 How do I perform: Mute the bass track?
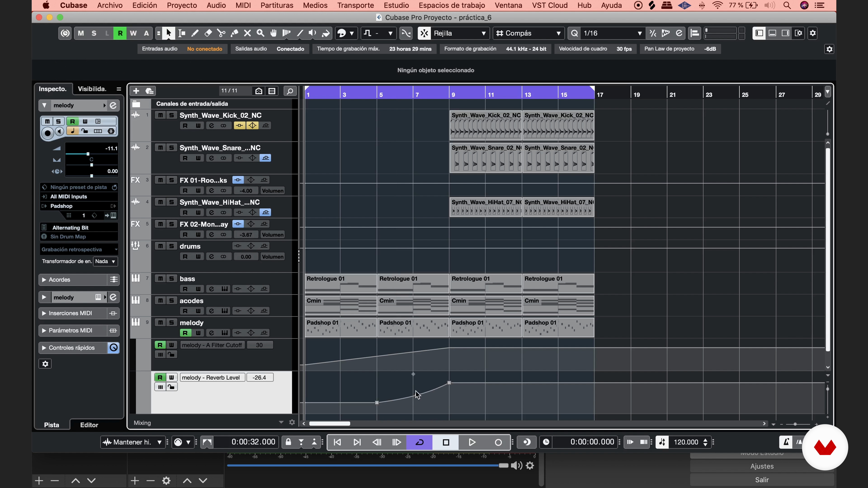pos(160,279)
